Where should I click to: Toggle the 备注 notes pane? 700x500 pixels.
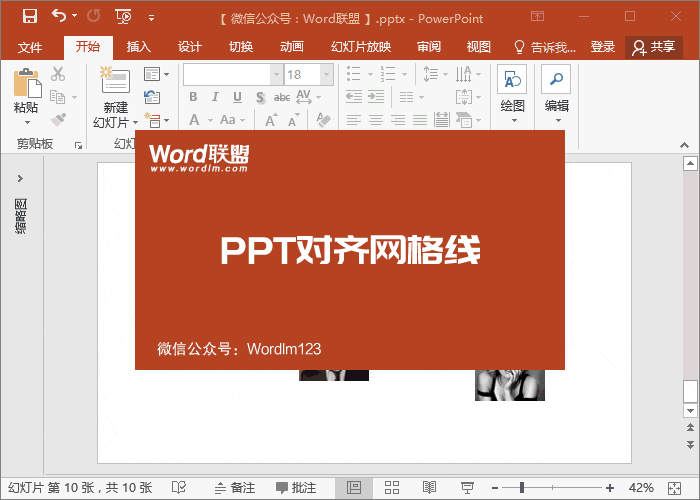(x=235, y=488)
